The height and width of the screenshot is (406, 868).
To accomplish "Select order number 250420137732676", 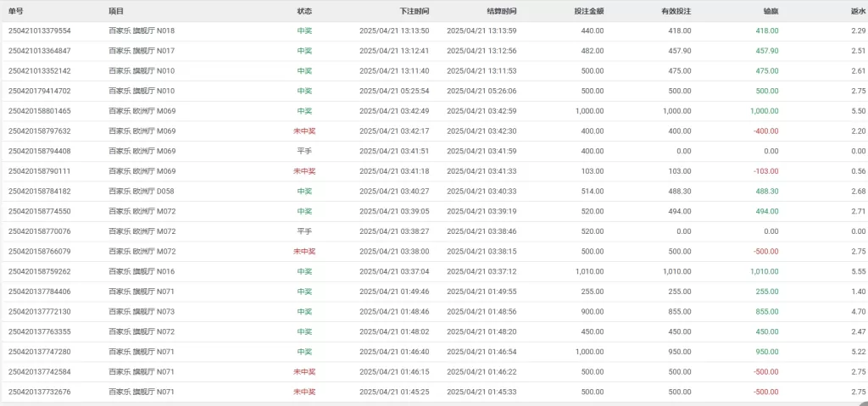I will (39, 392).
